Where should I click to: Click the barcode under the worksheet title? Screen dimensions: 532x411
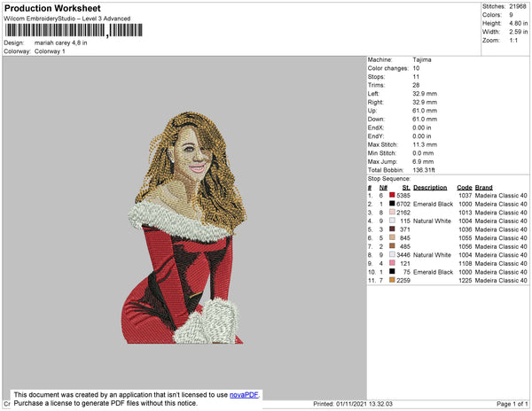74,30
